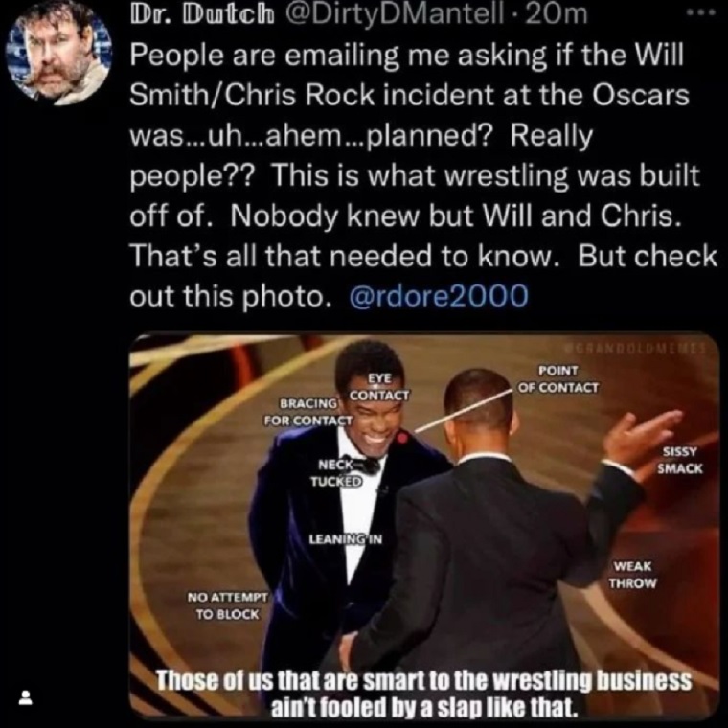
Task: Click the POINT OF CONTACT label in the meme
Action: 558,379
